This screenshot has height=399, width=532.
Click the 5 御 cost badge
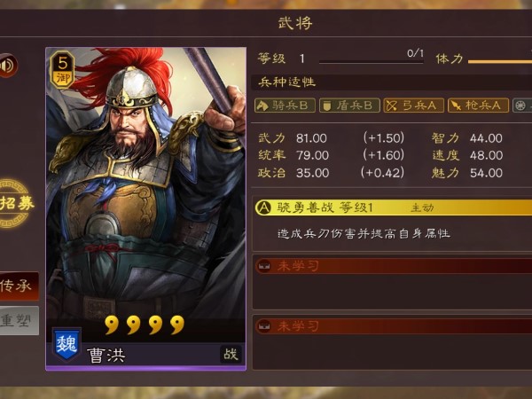[x=62, y=70]
